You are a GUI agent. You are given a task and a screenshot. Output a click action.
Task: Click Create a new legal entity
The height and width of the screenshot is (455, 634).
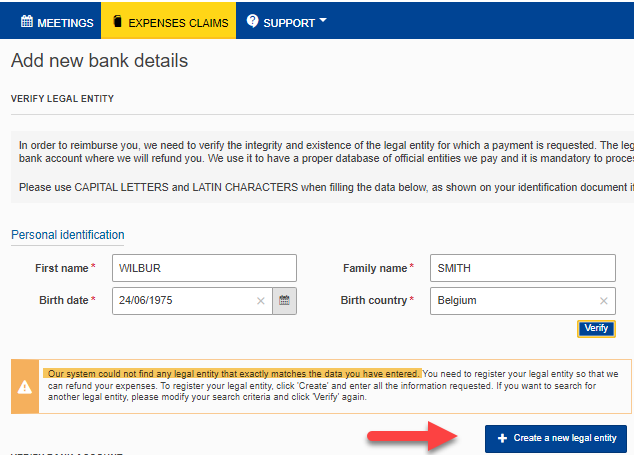tap(556, 438)
